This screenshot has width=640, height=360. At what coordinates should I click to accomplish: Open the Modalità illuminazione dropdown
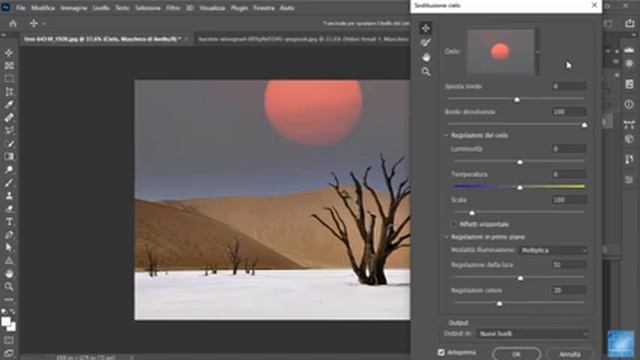click(553, 250)
